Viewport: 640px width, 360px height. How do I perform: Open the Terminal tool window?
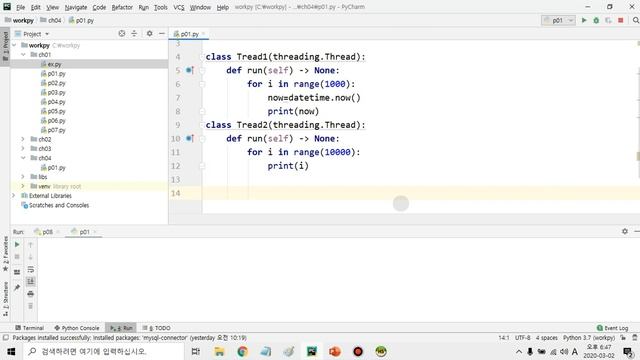pyautogui.click(x=29, y=328)
